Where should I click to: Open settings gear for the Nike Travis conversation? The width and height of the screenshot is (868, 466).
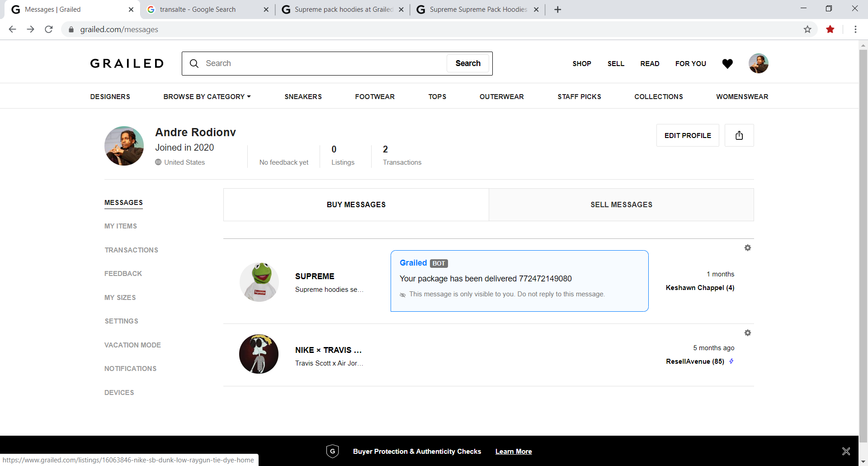coord(748,333)
